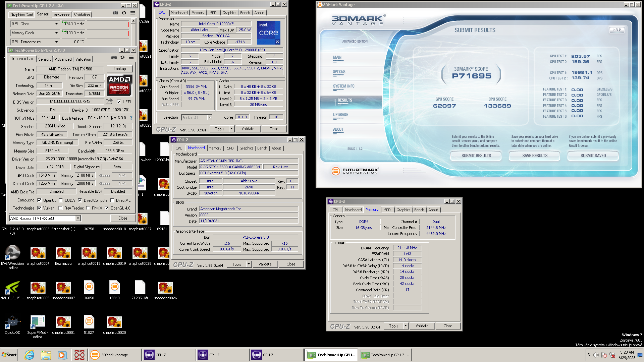644x362 pixels.
Task: Toggle the CUDA checkbox
Action: pyautogui.click(x=61, y=200)
